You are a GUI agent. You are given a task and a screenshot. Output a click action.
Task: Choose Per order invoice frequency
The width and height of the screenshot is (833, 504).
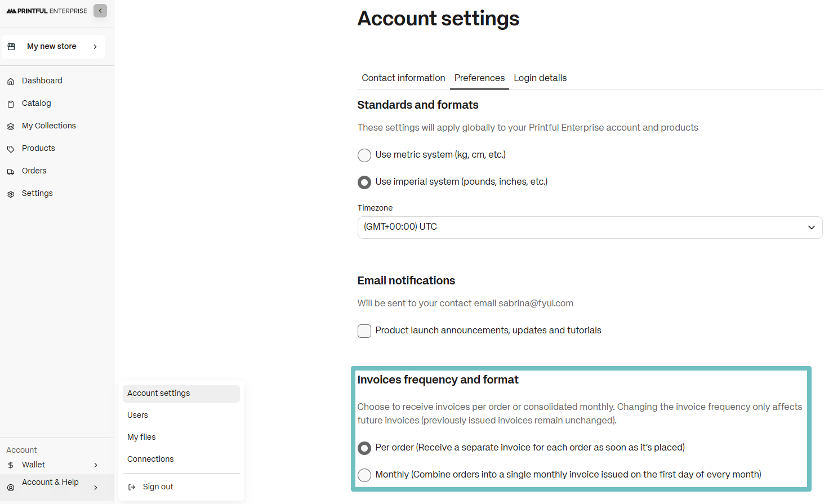pyautogui.click(x=364, y=448)
